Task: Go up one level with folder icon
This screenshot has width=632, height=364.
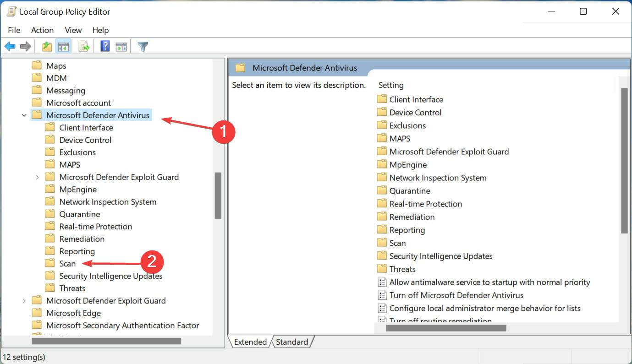Action: point(46,46)
